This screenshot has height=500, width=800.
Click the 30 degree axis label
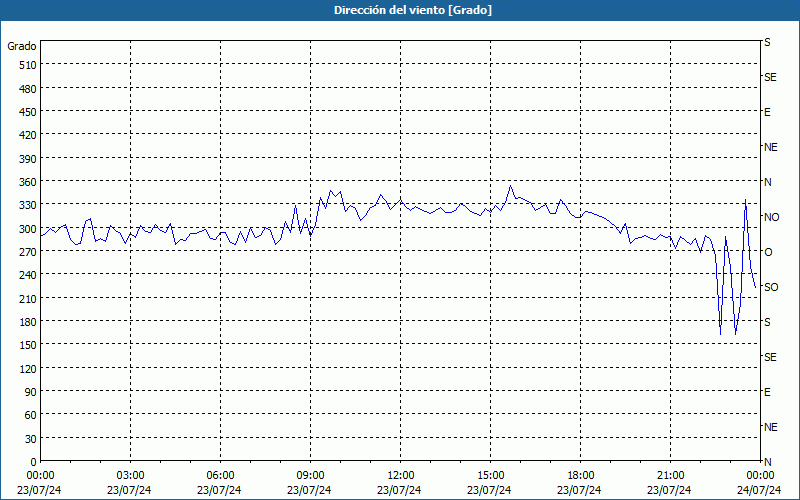click(31, 439)
